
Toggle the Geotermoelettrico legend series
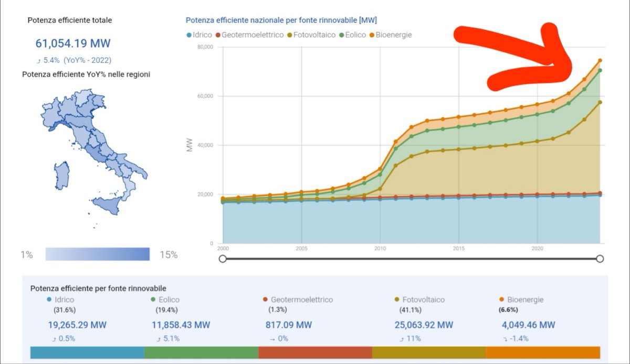tap(249, 35)
